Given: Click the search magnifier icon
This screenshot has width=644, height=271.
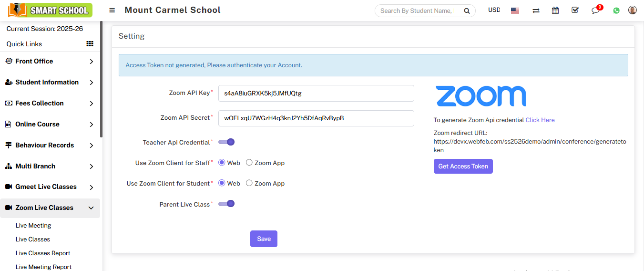Looking at the screenshot, I should (467, 11).
